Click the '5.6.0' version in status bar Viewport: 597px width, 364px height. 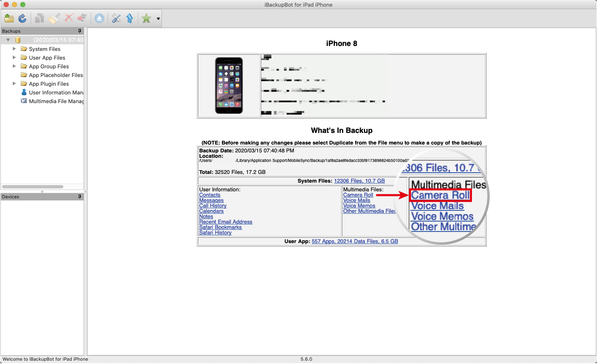click(x=306, y=359)
